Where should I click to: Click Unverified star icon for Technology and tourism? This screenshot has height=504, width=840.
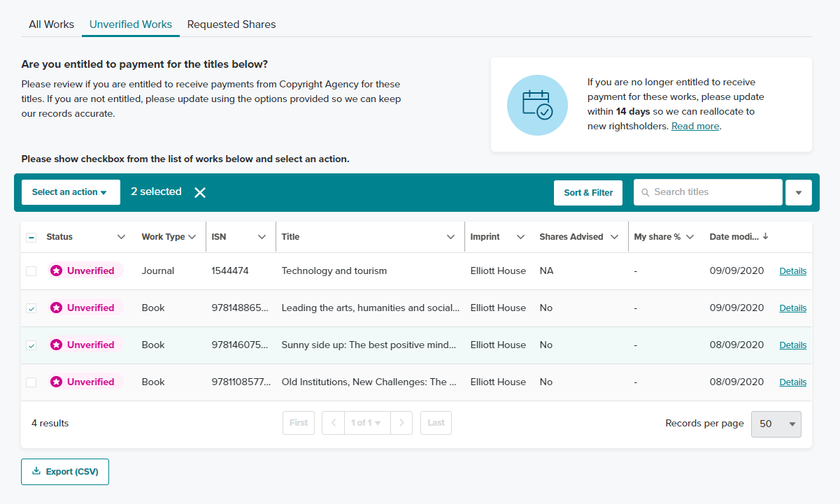coord(57,271)
